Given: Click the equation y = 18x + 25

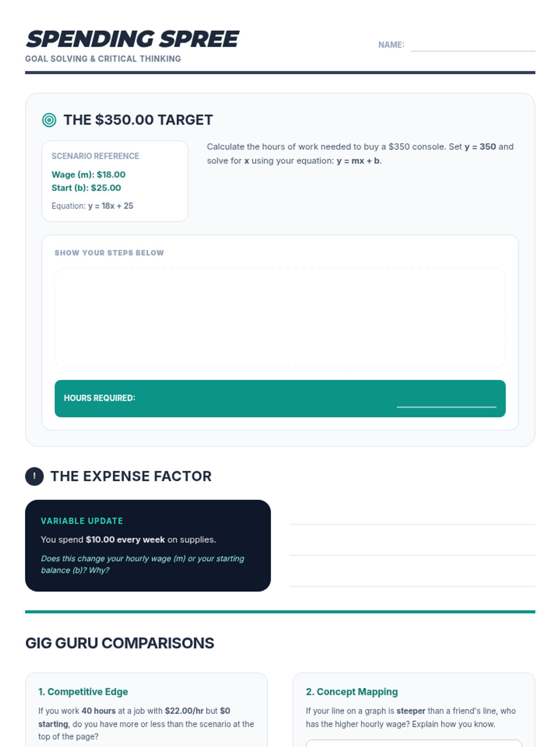Looking at the screenshot, I should coord(111,206).
